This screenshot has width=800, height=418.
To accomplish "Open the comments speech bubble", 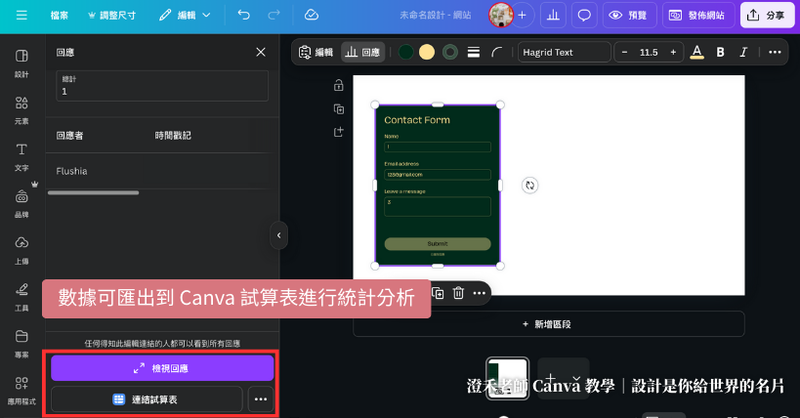I will (584, 15).
